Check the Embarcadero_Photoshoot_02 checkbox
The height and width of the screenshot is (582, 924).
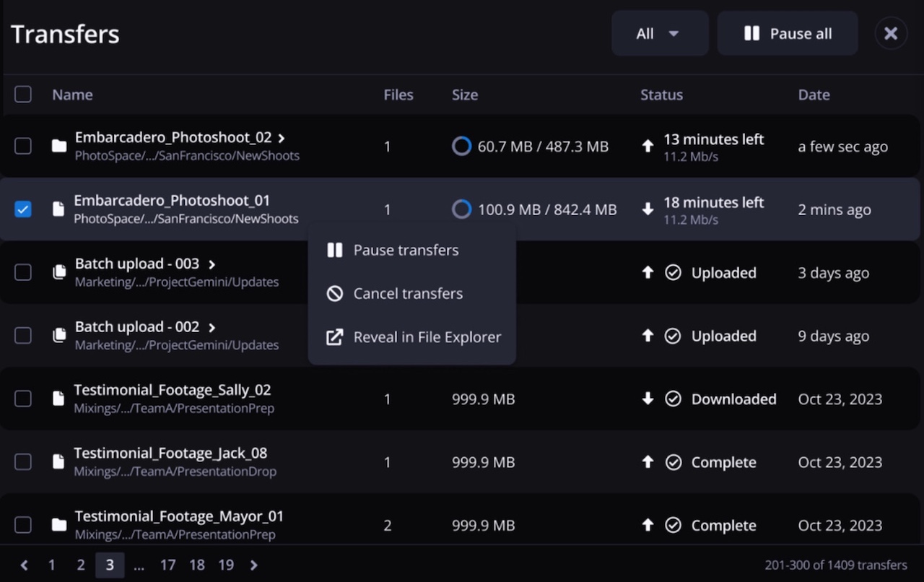point(23,146)
